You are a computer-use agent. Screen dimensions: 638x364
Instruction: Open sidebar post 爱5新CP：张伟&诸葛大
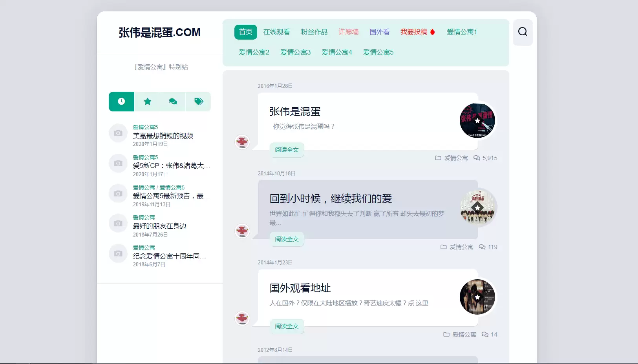pos(171,166)
